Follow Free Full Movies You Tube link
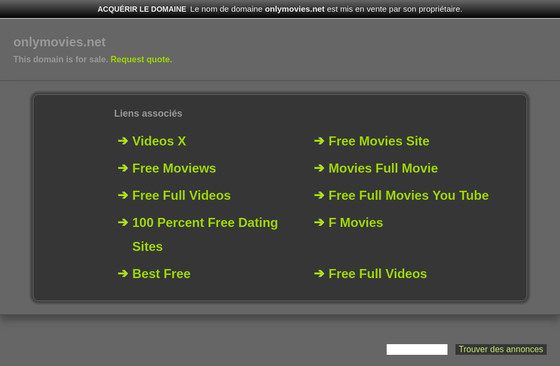This screenshot has height=366, width=560. [x=409, y=195]
